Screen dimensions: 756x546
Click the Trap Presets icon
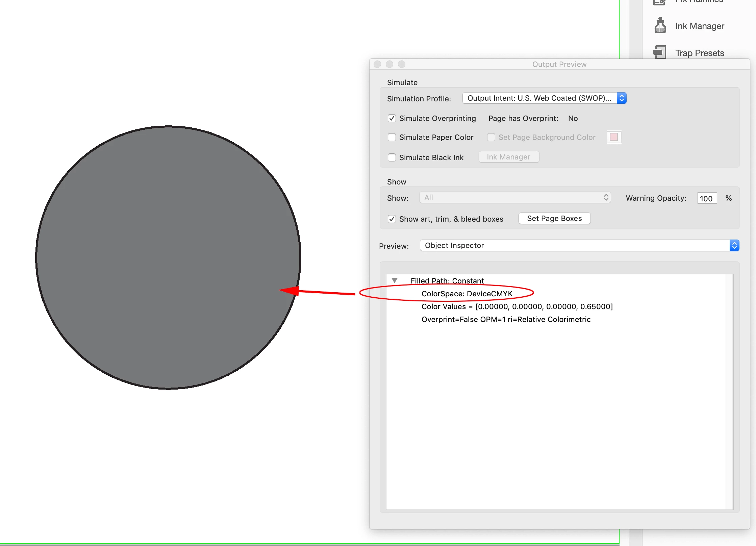[x=660, y=52]
